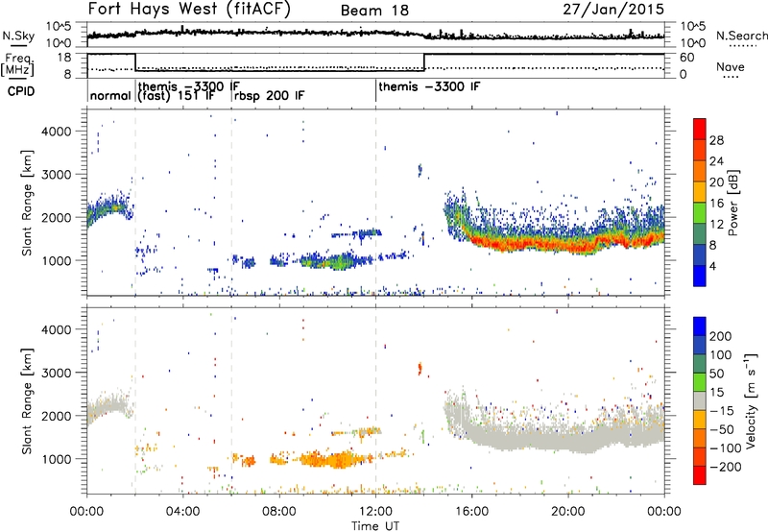Click the date '27/Jan/2015'
The height and width of the screenshot is (532, 768).
click(613, 9)
